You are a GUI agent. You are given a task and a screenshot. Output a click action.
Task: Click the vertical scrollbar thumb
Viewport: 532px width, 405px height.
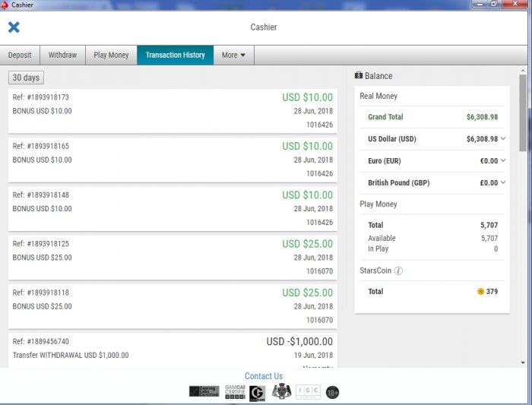click(x=523, y=112)
